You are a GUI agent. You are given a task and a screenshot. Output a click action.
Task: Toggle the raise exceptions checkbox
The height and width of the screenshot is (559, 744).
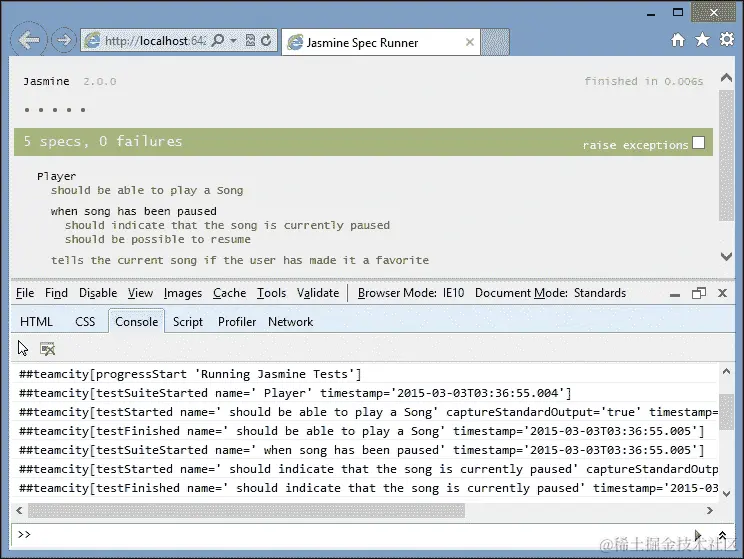point(698,143)
